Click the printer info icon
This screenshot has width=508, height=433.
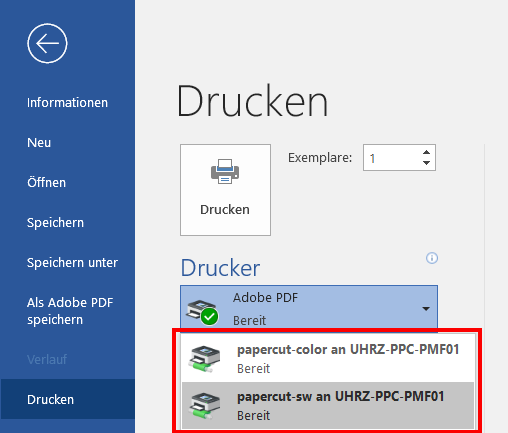pyautogui.click(x=432, y=258)
